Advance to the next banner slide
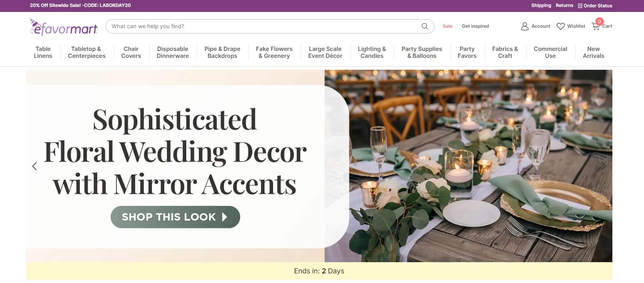The image size is (644, 283). click(x=604, y=166)
